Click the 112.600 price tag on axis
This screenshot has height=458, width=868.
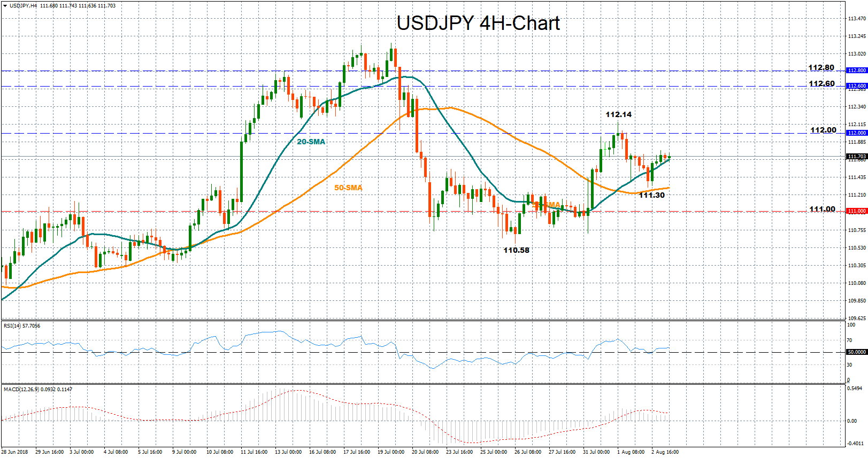[857, 86]
